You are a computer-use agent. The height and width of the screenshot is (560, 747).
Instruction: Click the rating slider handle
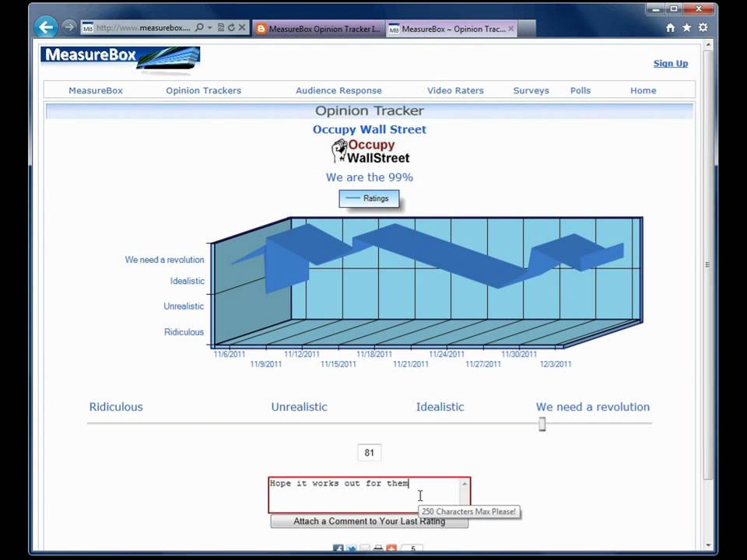point(542,424)
